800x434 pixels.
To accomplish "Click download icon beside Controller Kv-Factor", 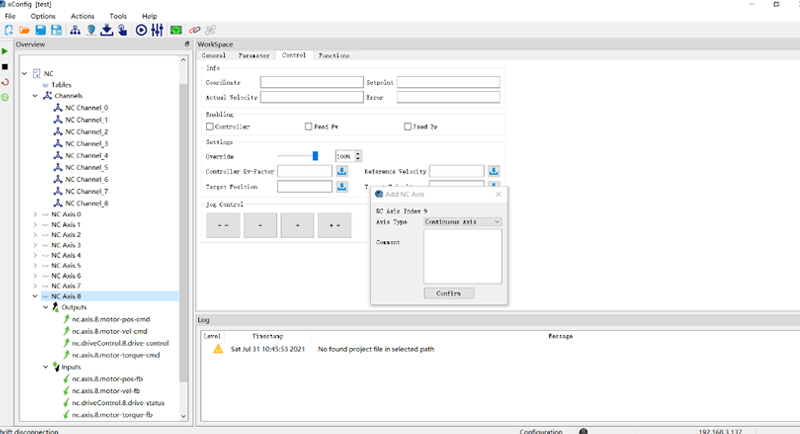I will click(x=341, y=171).
